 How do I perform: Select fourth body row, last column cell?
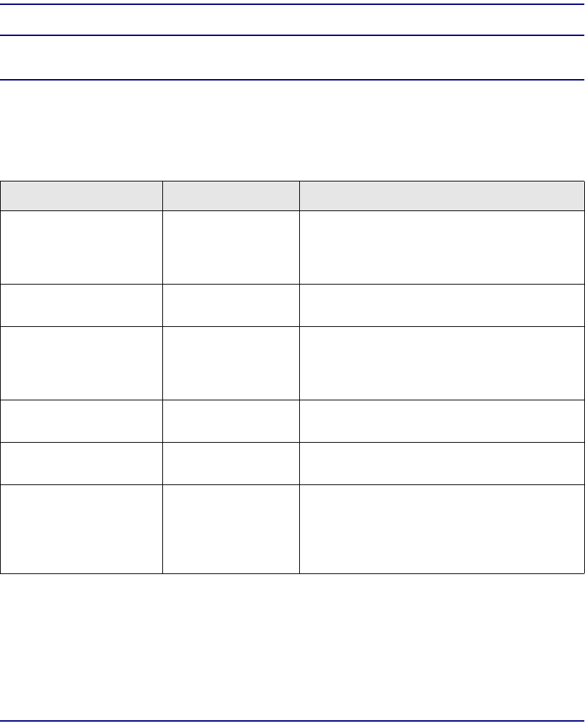pos(442,421)
